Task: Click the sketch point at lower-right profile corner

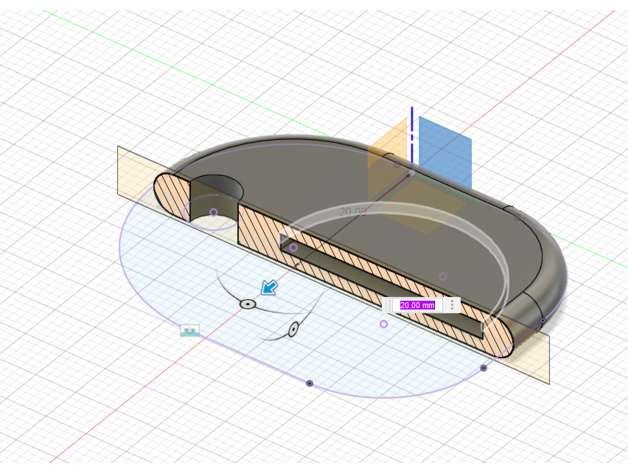Action: [x=484, y=368]
